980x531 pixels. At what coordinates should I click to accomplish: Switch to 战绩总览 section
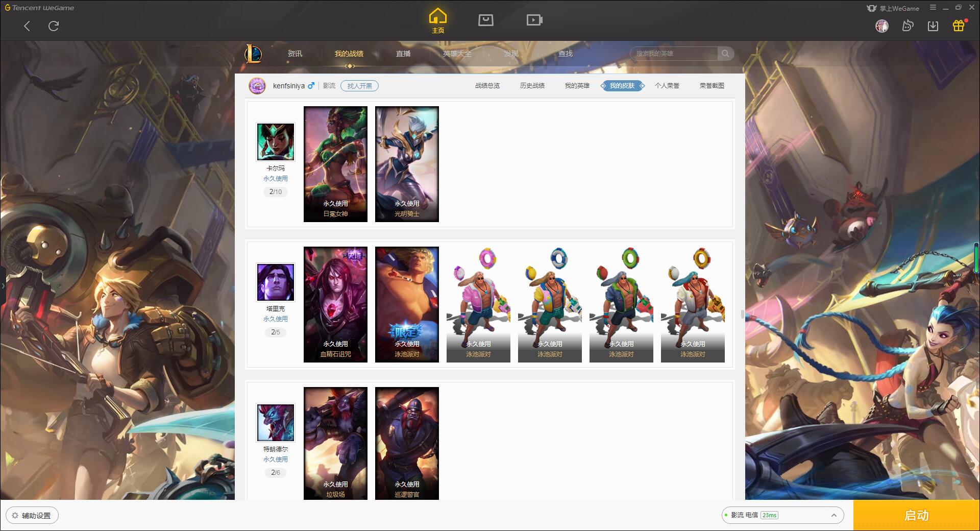[487, 86]
